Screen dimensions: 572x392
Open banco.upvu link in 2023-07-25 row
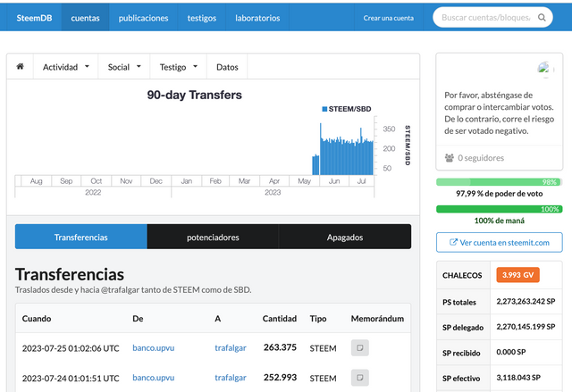pos(153,348)
